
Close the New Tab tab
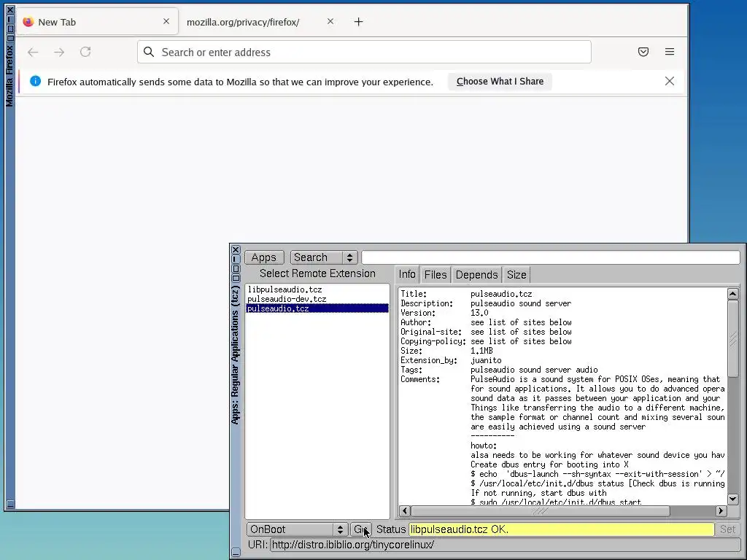click(x=166, y=21)
